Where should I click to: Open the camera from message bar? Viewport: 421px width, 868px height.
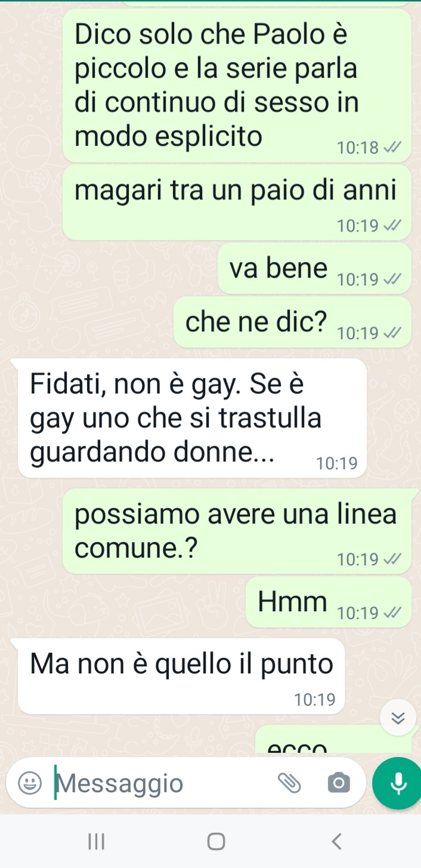[339, 783]
